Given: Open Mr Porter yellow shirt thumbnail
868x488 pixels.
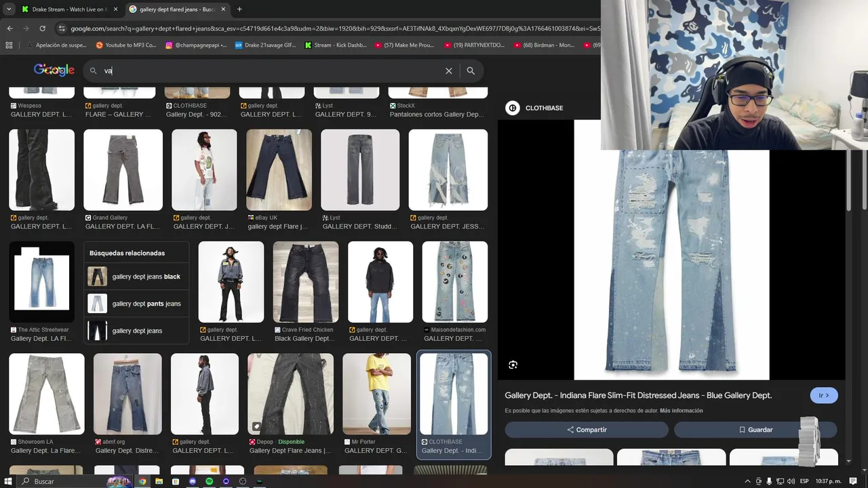Looking at the screenshot, I should (376, 394).
